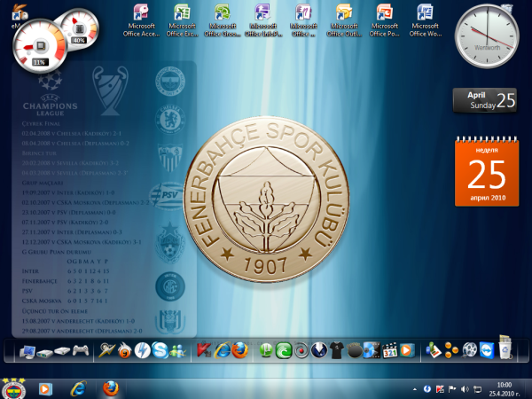Click the black t-shirt icon in dock

pyautogui.click(x=337, y=350)
